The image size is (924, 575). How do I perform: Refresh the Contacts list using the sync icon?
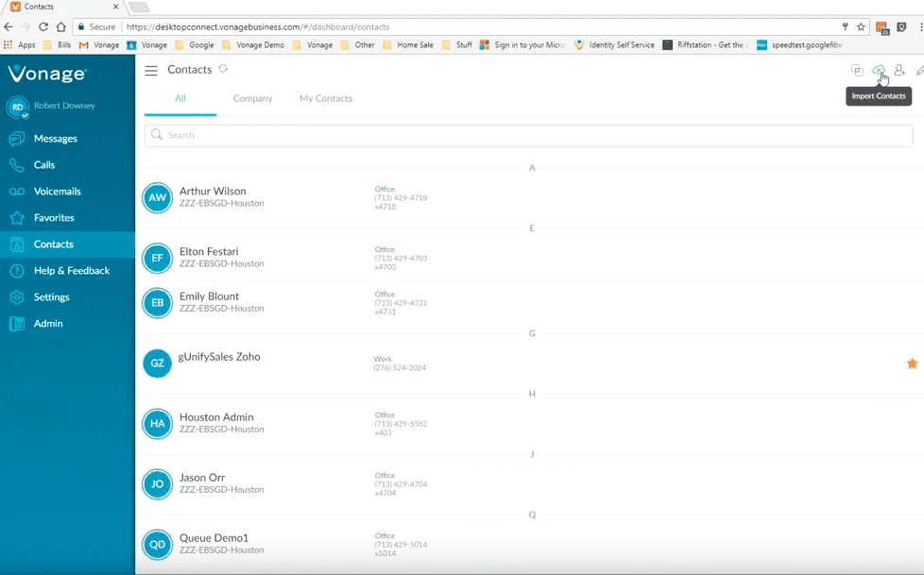point(223,69)
